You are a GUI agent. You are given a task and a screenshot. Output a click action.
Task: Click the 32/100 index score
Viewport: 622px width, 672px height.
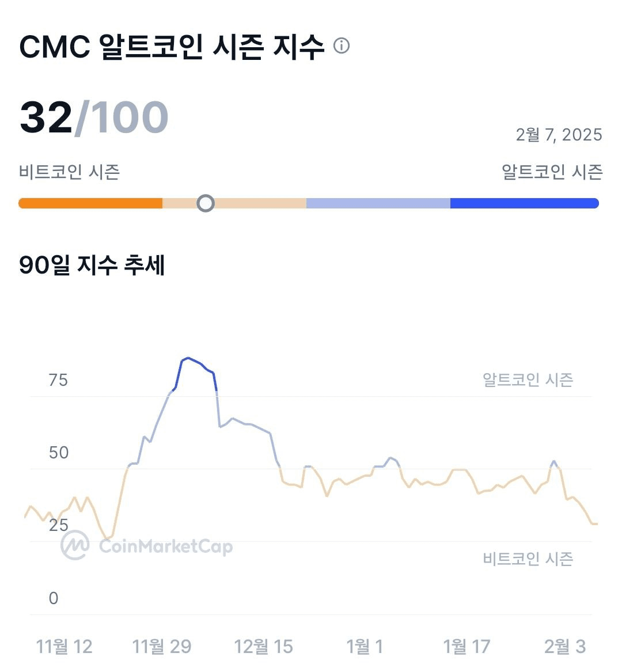pos(94,117)
